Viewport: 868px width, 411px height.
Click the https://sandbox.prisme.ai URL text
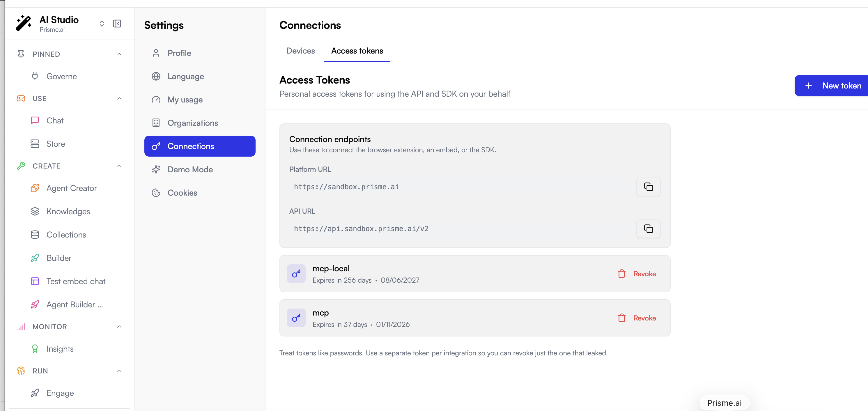point(346,187)
